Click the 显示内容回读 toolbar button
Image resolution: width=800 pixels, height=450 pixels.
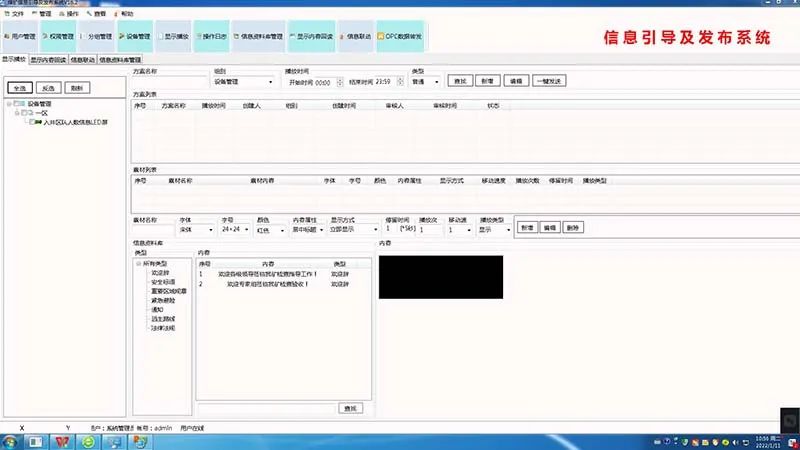coord(311,36)
